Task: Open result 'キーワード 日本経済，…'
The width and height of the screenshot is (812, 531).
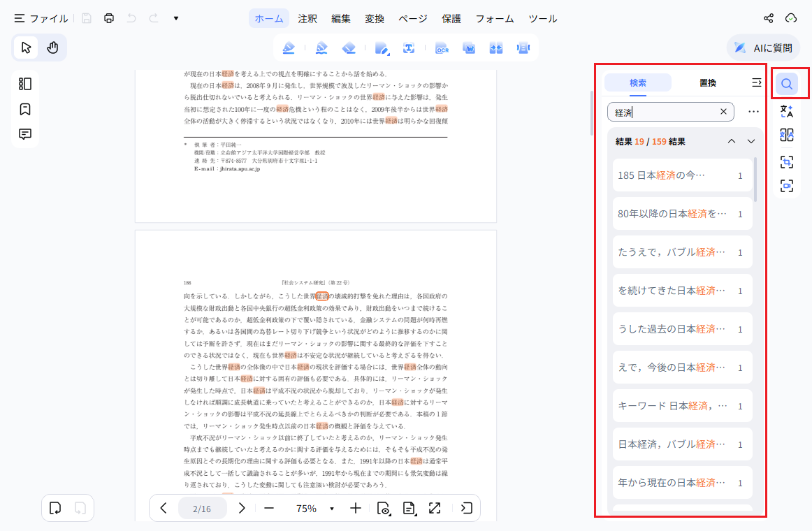Action: pos(683,406)
